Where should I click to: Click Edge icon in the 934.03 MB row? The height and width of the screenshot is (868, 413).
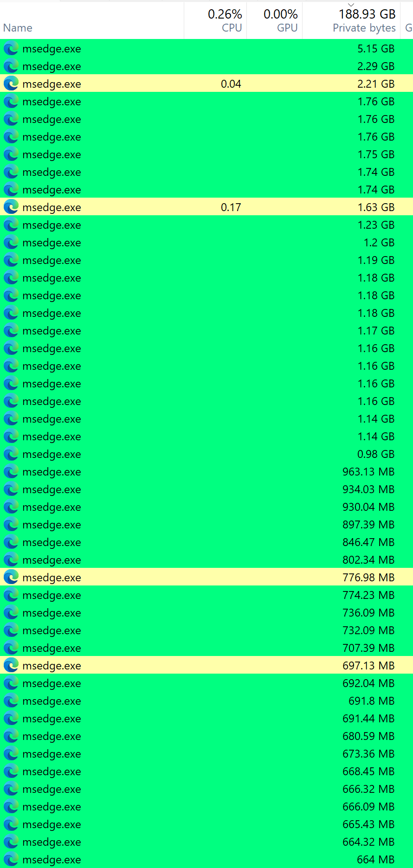tap(11, 489)
